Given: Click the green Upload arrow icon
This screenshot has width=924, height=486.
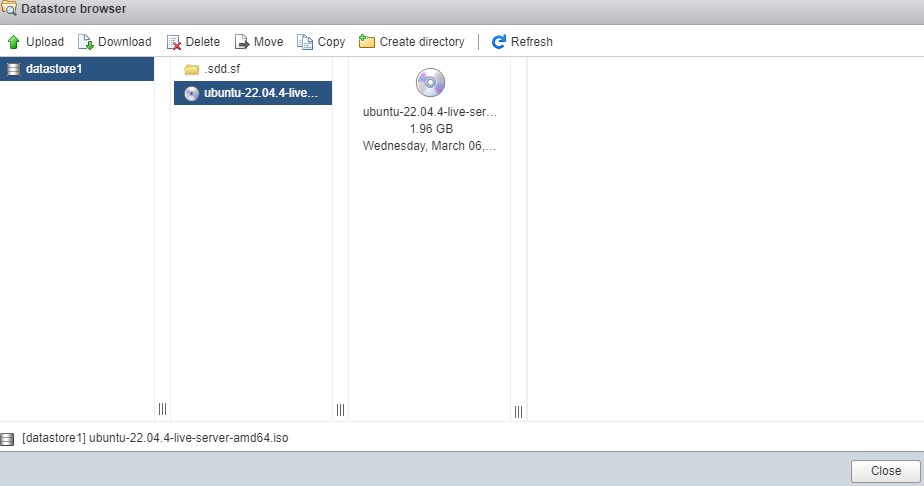Looking at the screenshot, I should [13, 42].
